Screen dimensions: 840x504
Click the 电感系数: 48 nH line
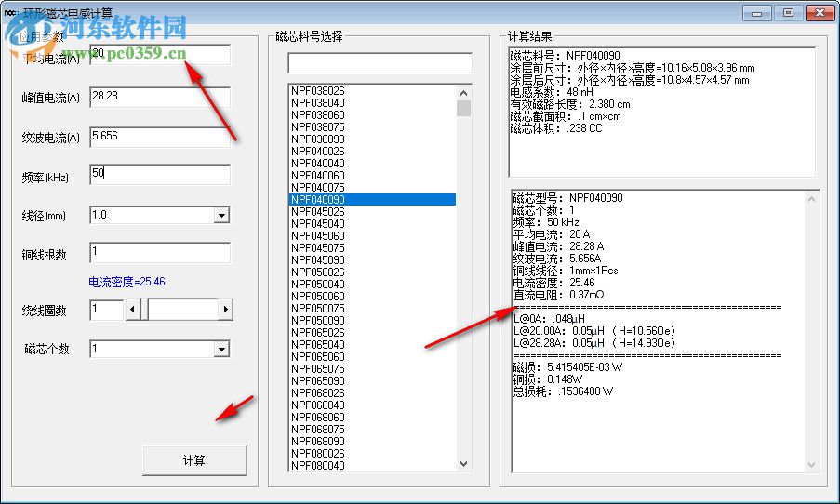pyautogui.click(x=552, y=92)
